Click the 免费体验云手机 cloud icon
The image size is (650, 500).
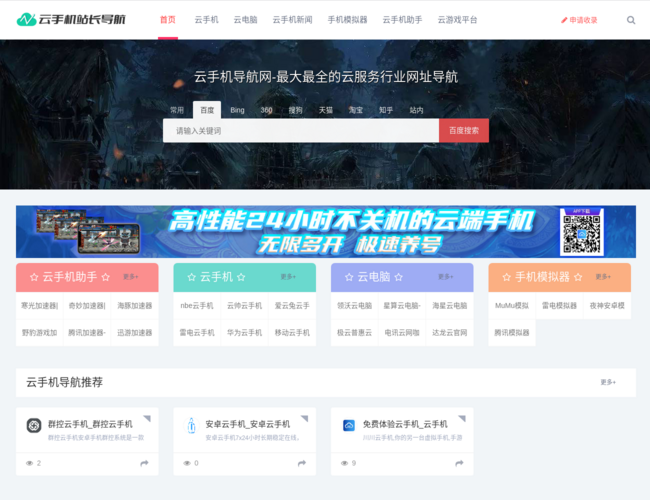[349, 425]
